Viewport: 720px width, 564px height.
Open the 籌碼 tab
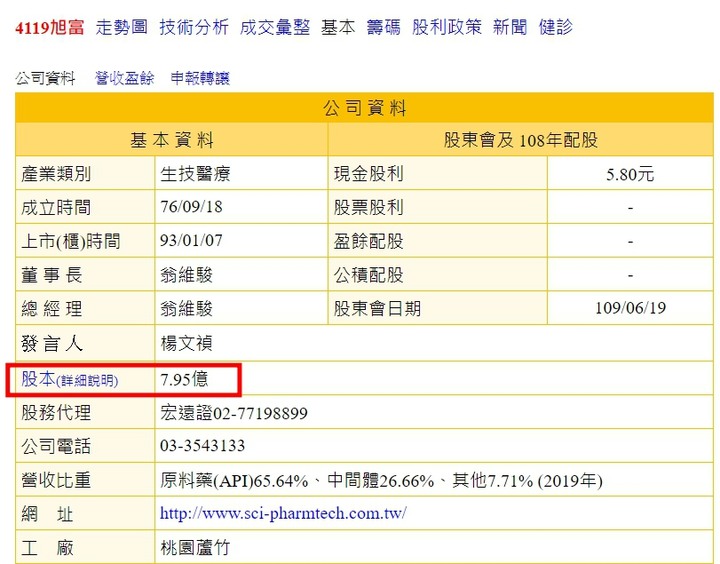[383, 28]
